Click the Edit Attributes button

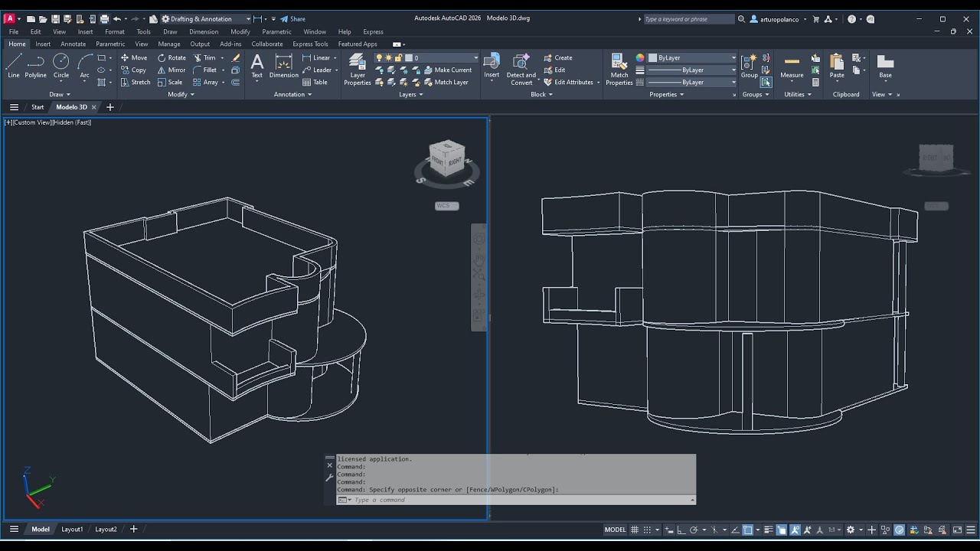click(x=569, y=82)
